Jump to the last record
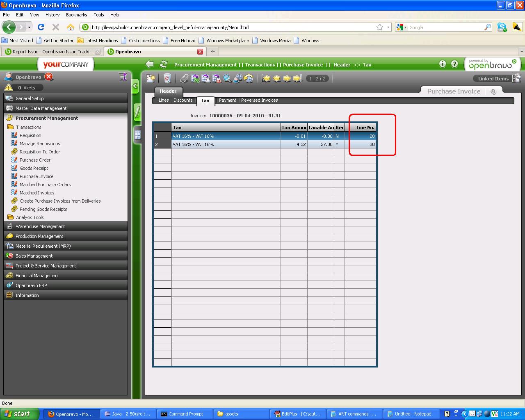 pos(298,78)
